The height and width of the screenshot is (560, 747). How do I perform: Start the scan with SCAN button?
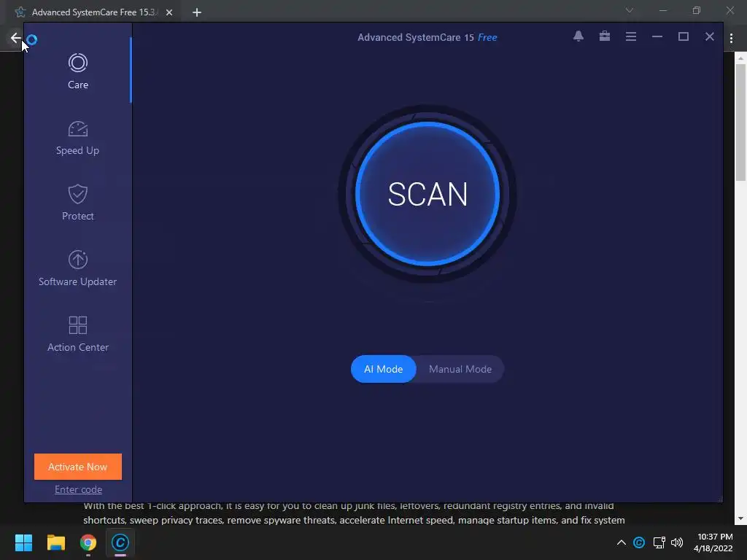(x=427, y=194)
